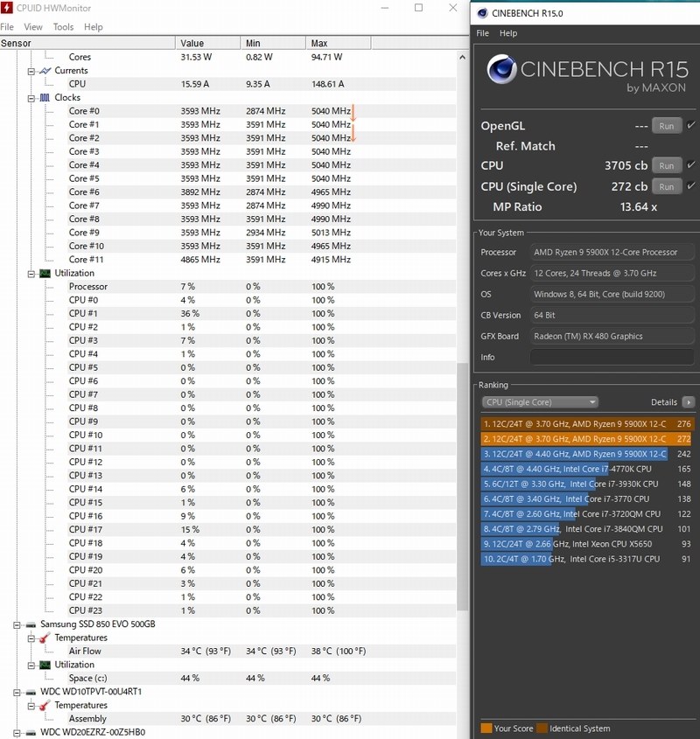Collapse the Clocks tree node
The image size is (700, 739).
(x=31, y=99)
